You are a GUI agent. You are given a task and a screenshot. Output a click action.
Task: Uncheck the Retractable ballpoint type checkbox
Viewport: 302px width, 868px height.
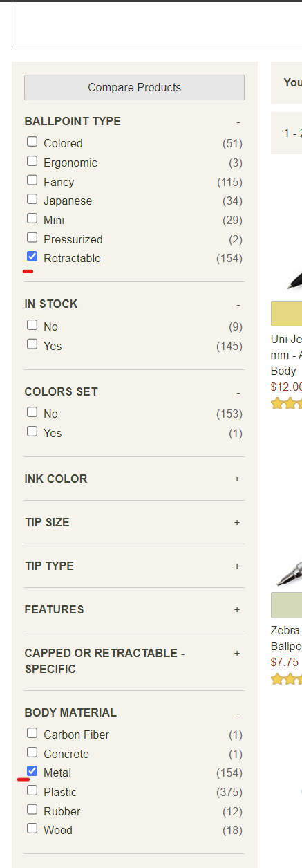(32, 257)
